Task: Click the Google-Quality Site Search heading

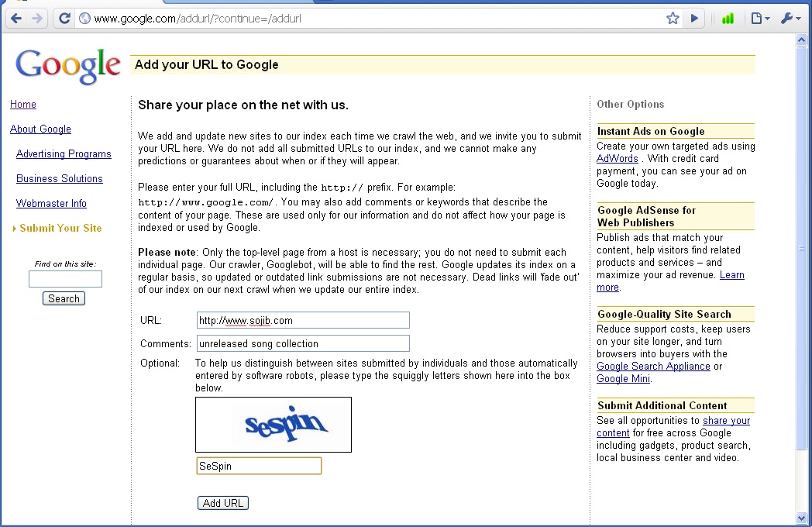Action: coord(664,314)
